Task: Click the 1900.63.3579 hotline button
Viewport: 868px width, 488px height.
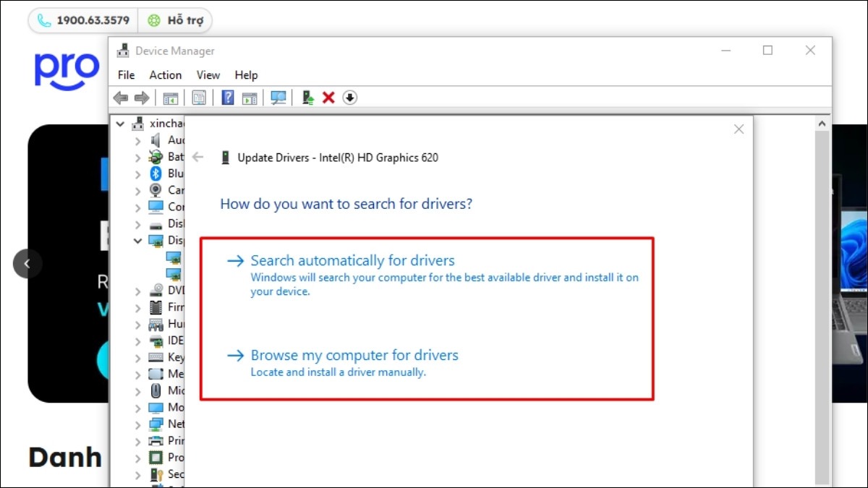Action: tap(84, 20)
